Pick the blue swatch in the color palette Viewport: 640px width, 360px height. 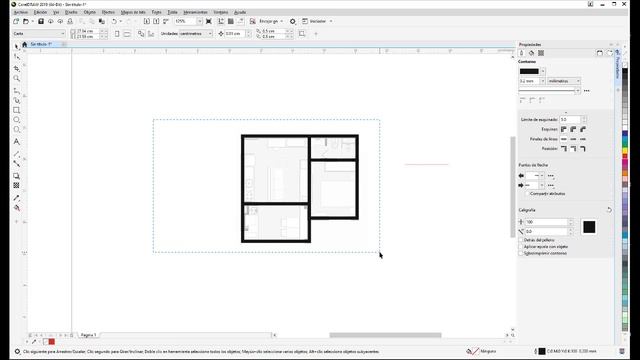pos(625,133)
